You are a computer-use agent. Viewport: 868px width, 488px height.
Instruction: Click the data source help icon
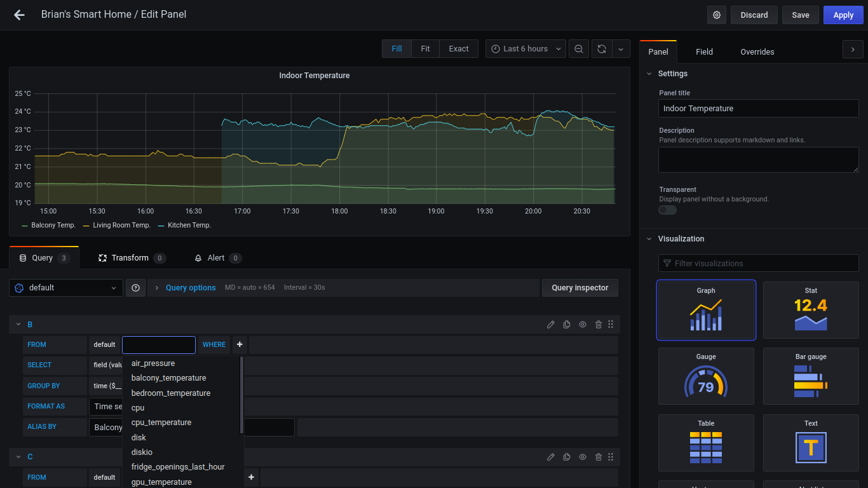[135, 288]
